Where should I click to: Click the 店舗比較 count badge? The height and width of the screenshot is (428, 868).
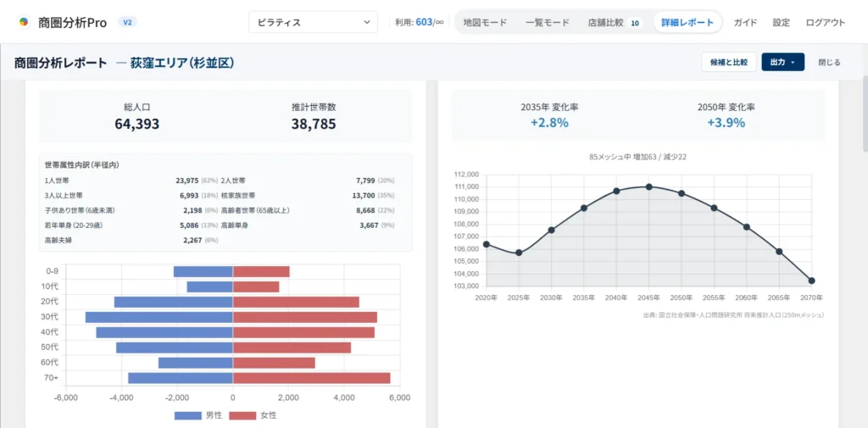coord(635,23)
